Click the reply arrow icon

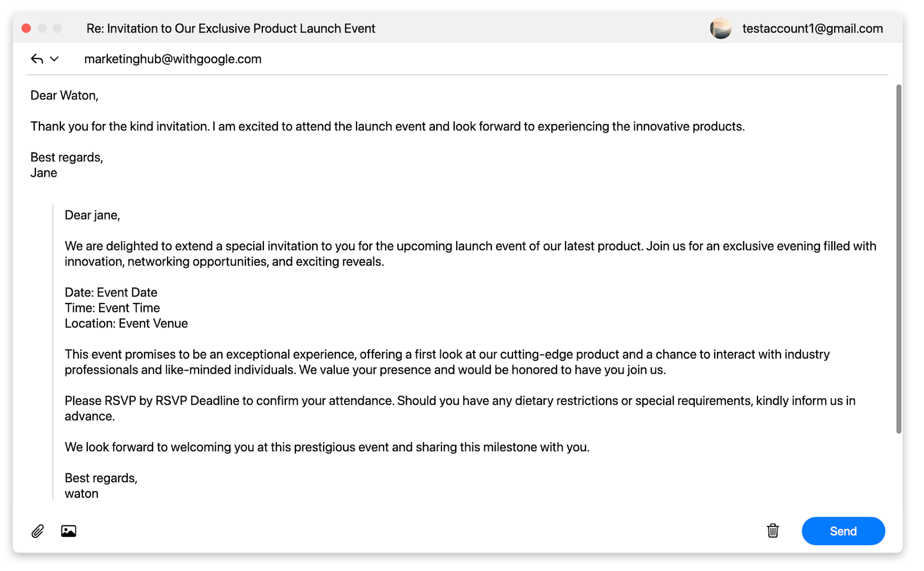[37, 59]
